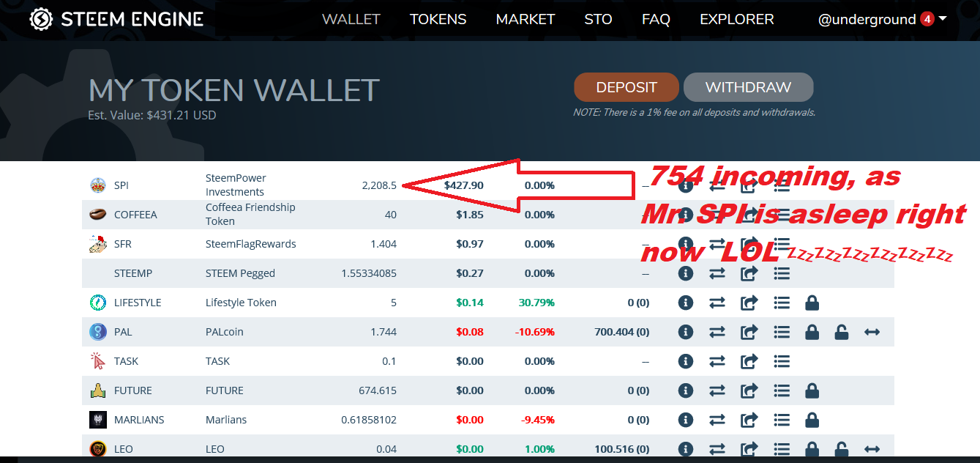980x463 pixels.
Task: Go to WALLET tab
Action: point(351,20)
